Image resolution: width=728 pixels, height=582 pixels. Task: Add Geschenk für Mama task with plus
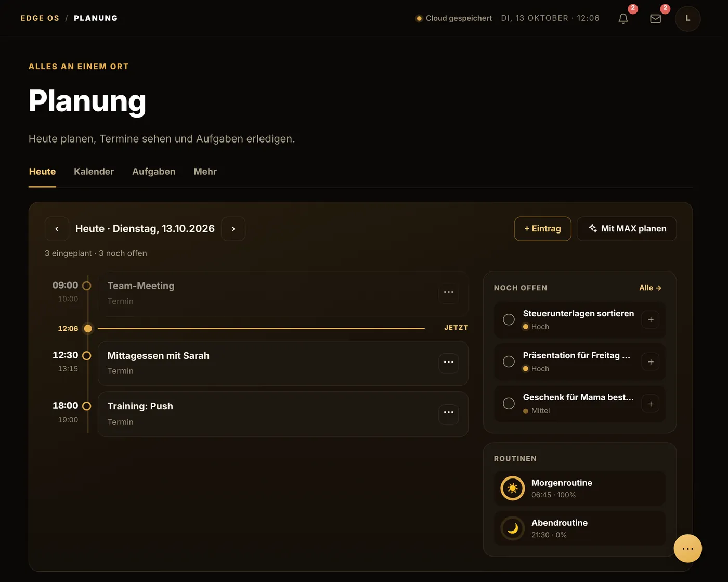pyautogui.click(x=651, y=404)
